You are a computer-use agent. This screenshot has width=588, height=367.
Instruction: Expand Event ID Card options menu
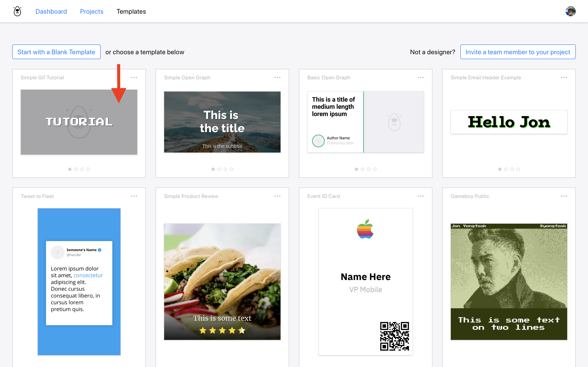pyautogui.click(x=421, y=196)
